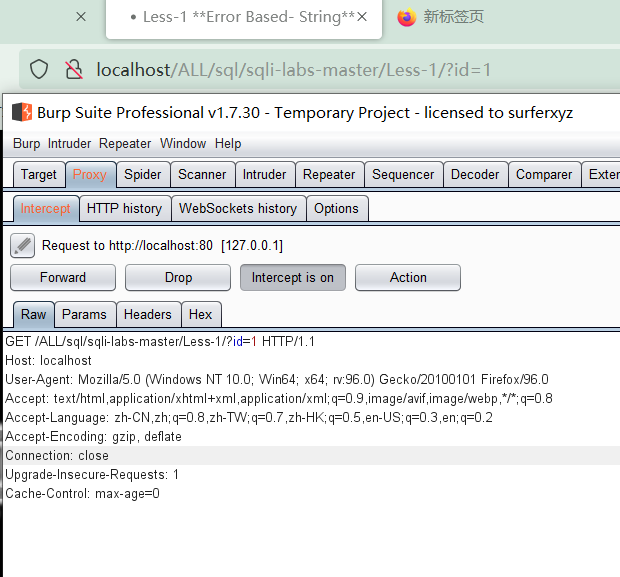620x577 pixels.
Task: Open the Decoder tab
Action: click(475, 174)
